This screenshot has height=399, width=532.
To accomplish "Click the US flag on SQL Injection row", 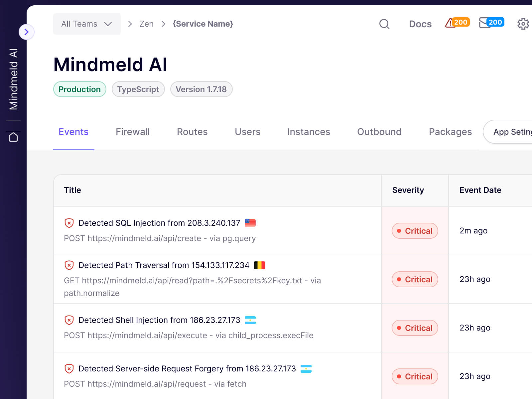I will (250, 223).
